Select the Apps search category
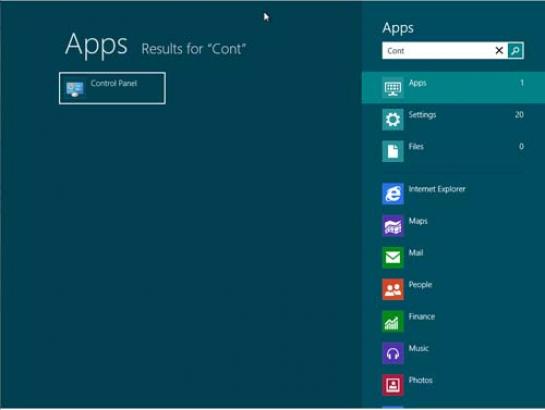Screen dimensions: 545x410 pyautogui.click(x=453, y=88)
